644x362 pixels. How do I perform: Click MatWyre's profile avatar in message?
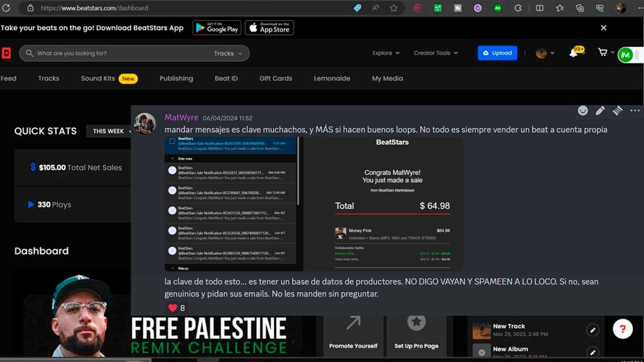[x=145, y=123]
